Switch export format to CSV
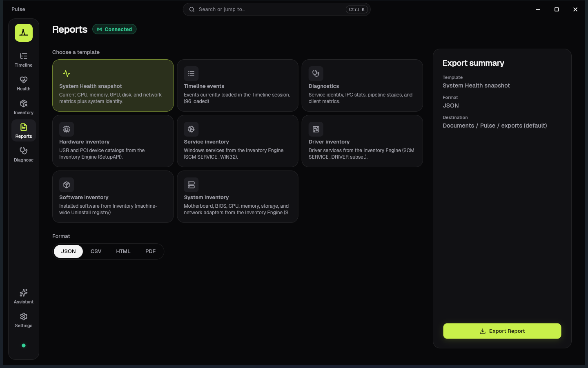Viewport: 588px width, 368px height. pos(96,251)
